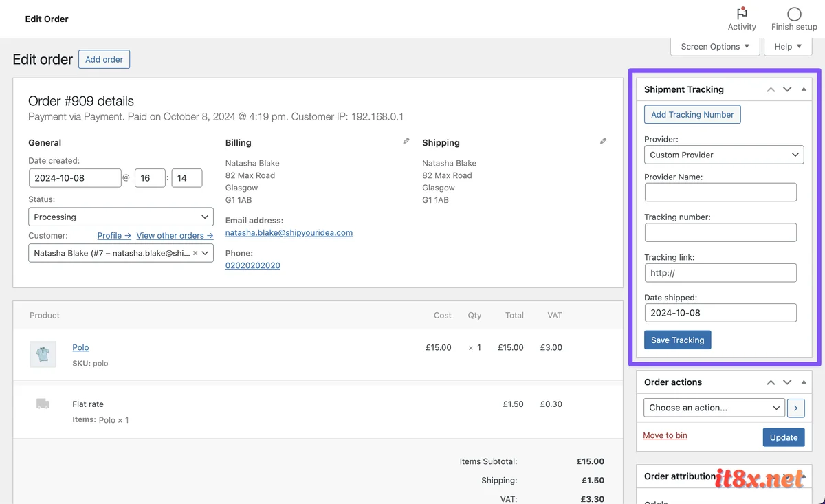
Task: Focus the hour field showing 16
Action: [x=150, y=178]
